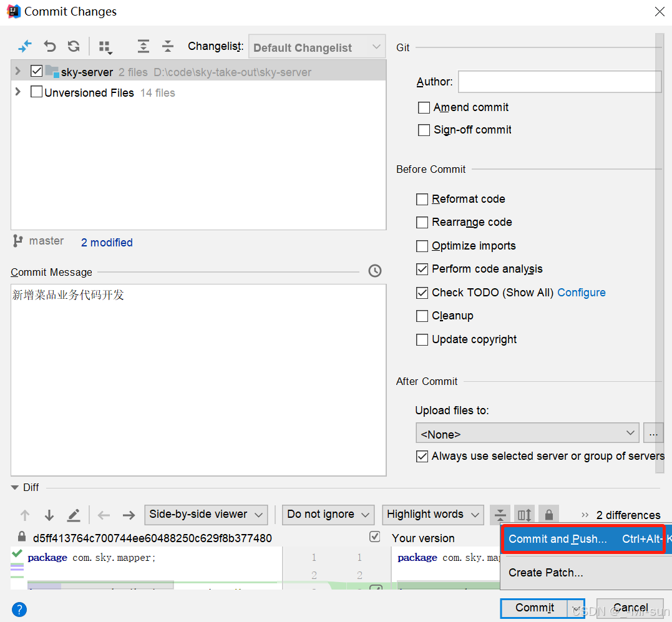Click the Your version label
The width and height of the screenshot is (672, 622).
[x=423, y=538]
